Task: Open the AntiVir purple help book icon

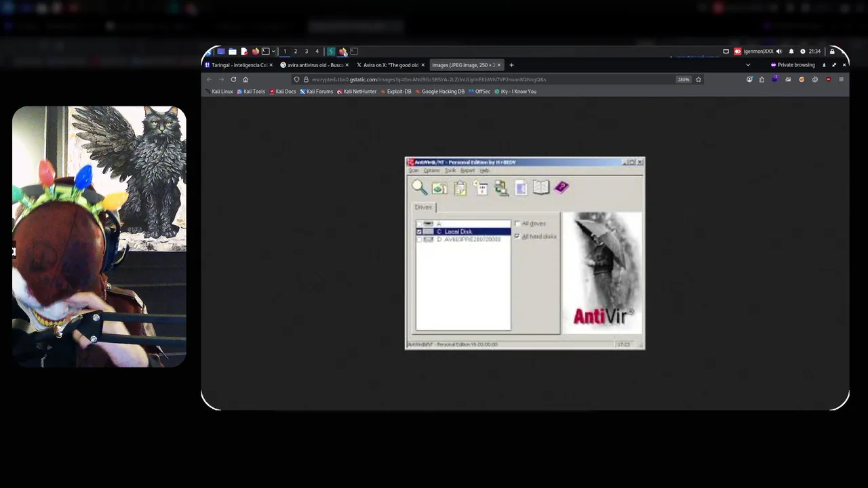Action: tap(561, 188)
